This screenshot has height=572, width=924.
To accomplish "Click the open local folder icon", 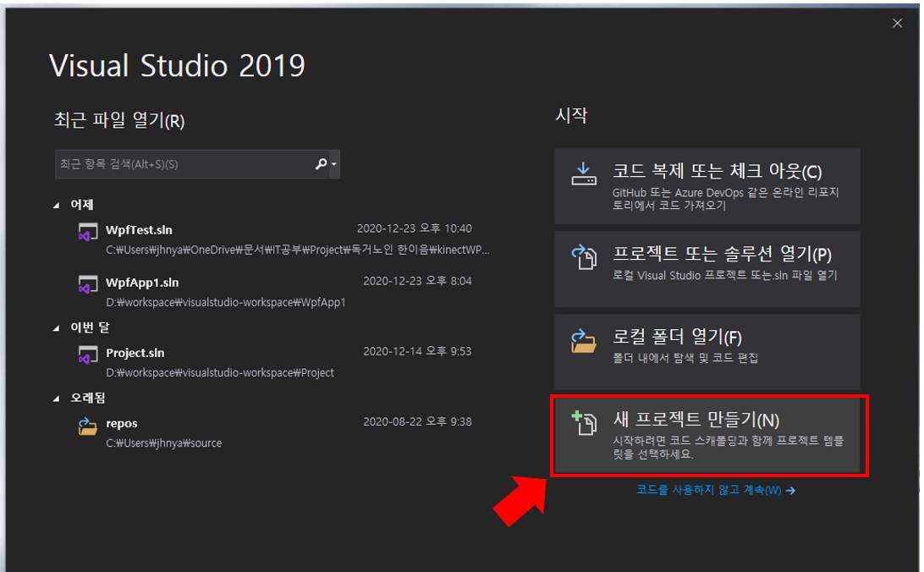I will pyautogui.click(x=584, y=341).
